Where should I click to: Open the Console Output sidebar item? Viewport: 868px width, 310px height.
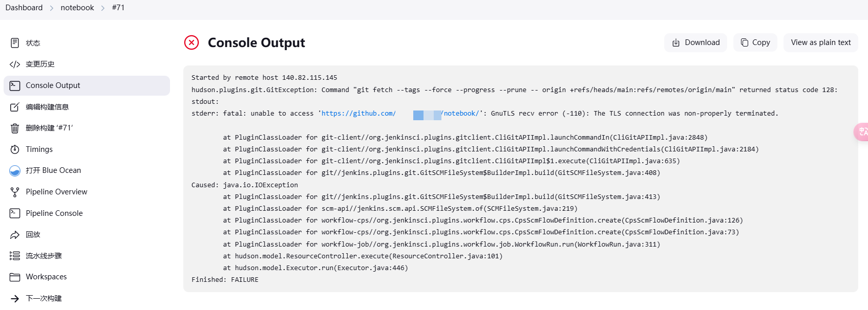[x=53, y=85]
